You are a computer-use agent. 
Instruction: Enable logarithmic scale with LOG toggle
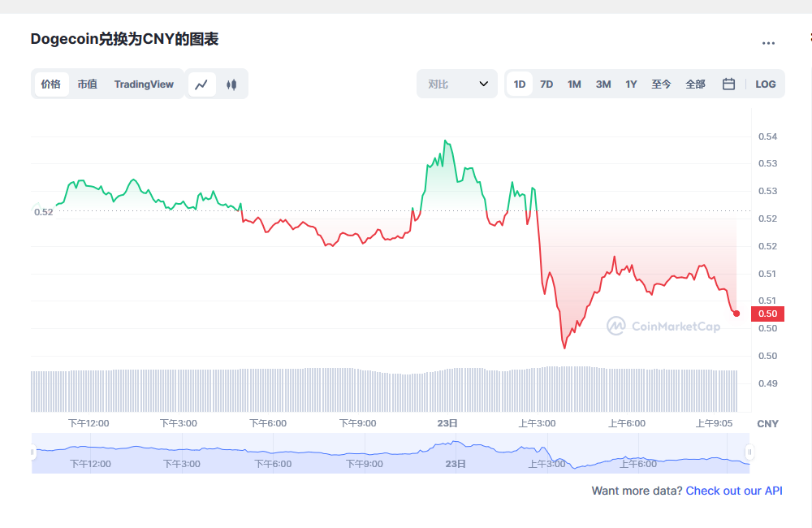point(765,84)
